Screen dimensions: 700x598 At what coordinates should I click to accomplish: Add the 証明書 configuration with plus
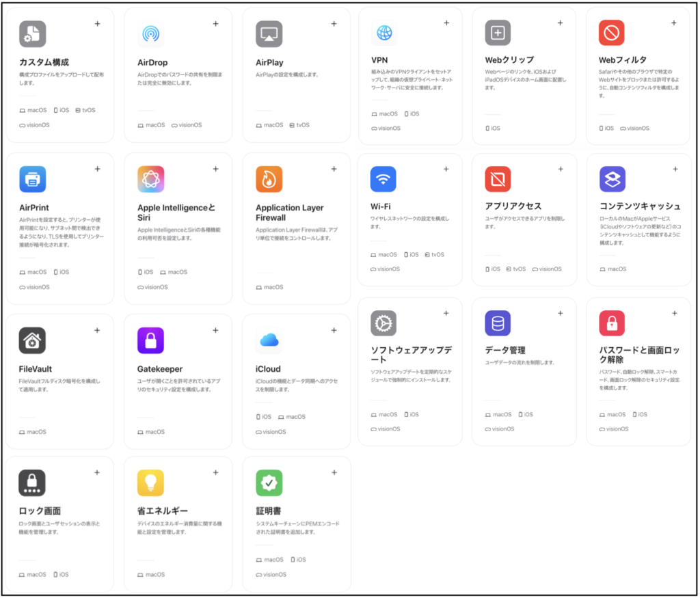334,473
